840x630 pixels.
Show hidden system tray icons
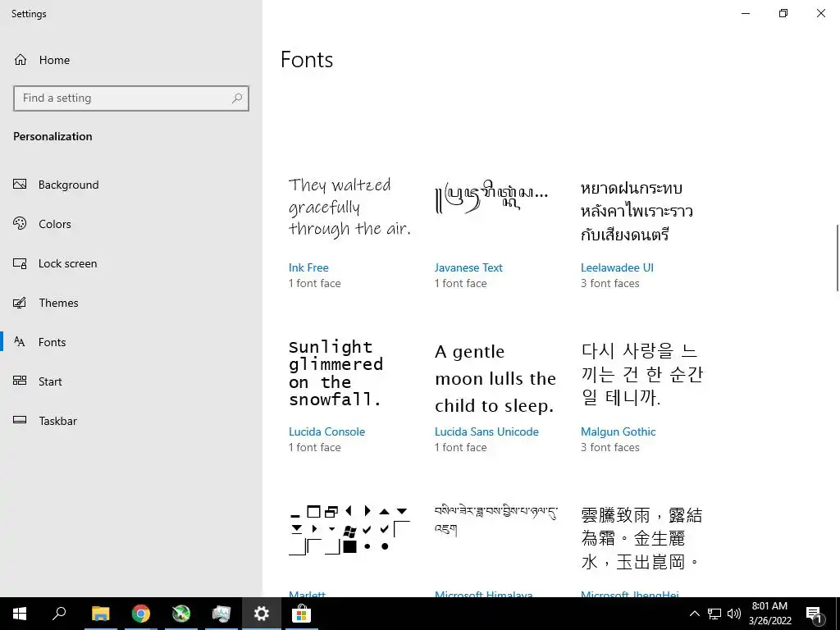(x=694, y=614)
